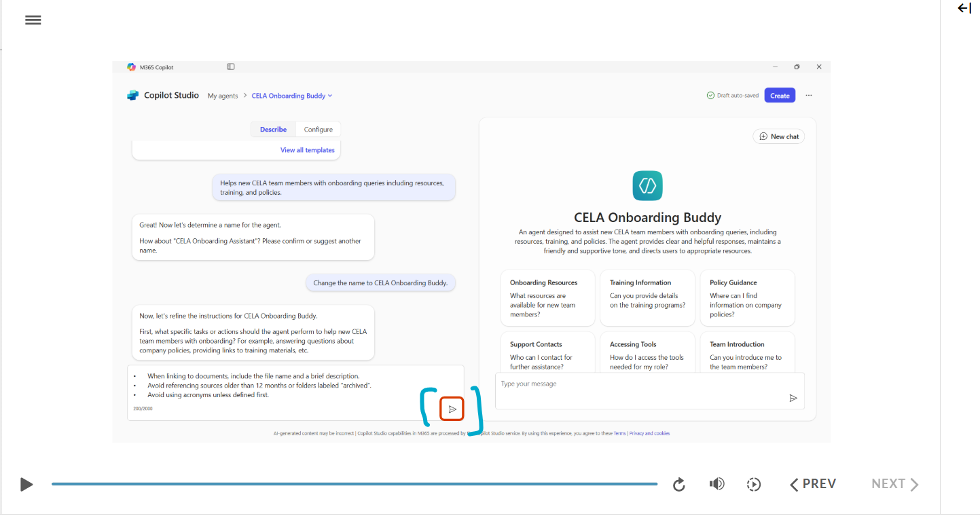980x516 pixels.
Task: Minimize the M365 Copilot window
Action: click(775, 67)
